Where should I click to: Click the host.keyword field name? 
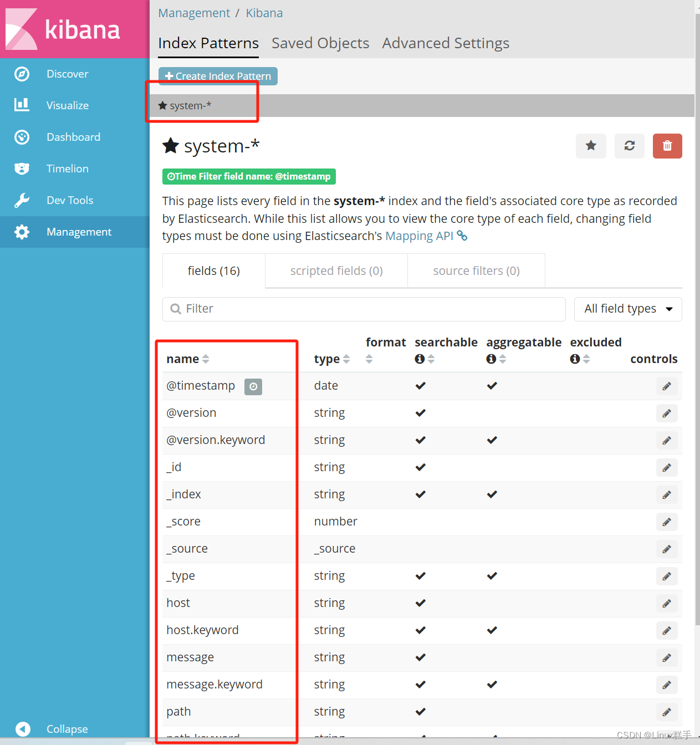click(202, 630)
